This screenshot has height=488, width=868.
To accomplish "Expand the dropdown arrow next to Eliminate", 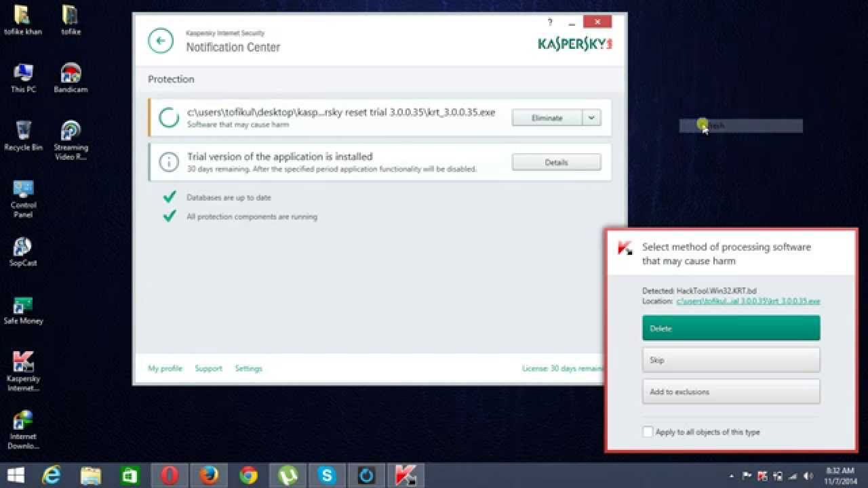I will (591, 118).
